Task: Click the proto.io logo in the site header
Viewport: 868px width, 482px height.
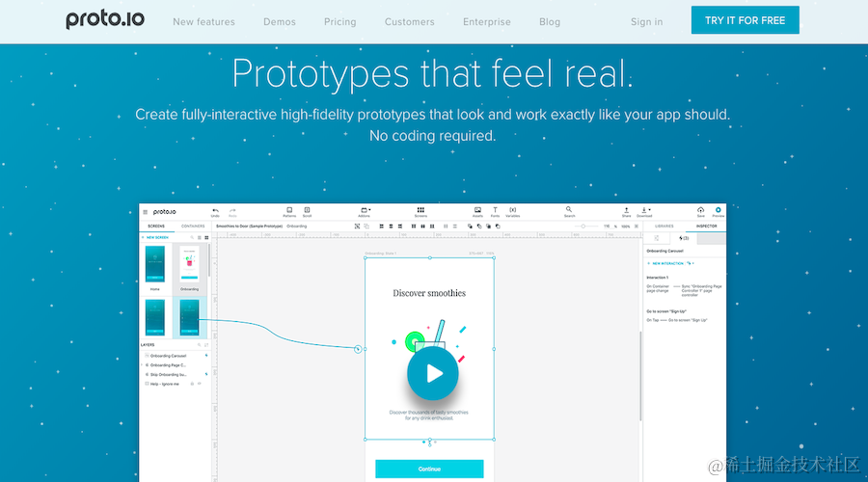Action: 105,20
